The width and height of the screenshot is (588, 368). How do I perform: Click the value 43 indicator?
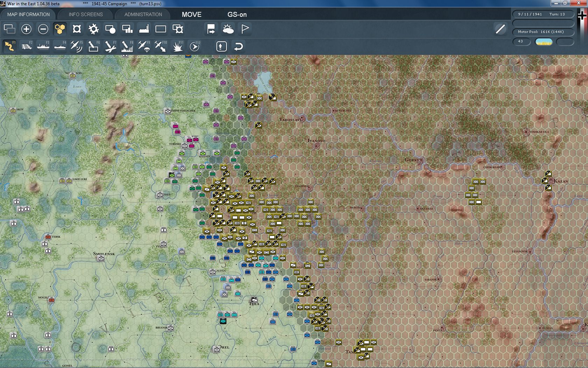tap(521, 42)
